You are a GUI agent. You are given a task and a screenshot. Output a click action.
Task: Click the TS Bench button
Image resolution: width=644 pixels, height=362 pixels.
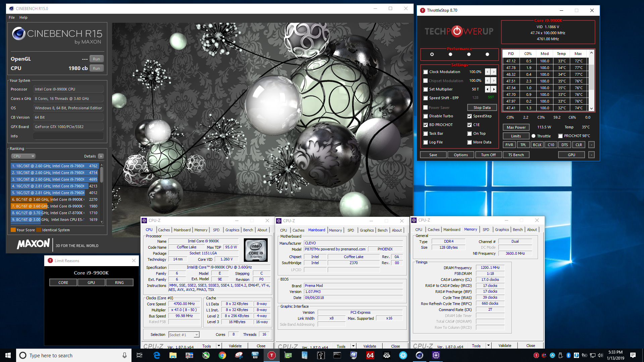coord(516,155)
